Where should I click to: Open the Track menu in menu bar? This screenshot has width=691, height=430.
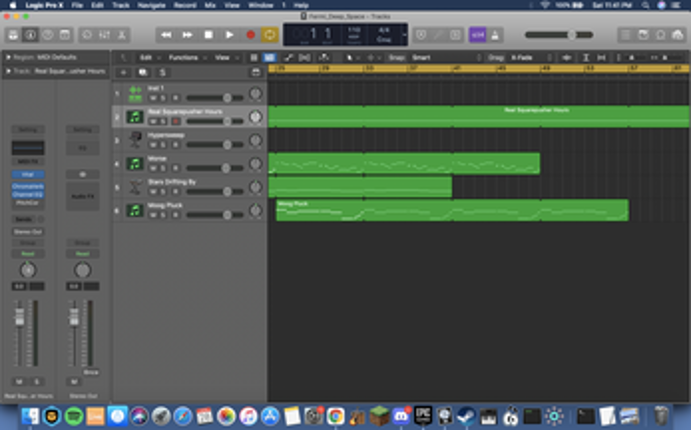click(x=120, y=5)
